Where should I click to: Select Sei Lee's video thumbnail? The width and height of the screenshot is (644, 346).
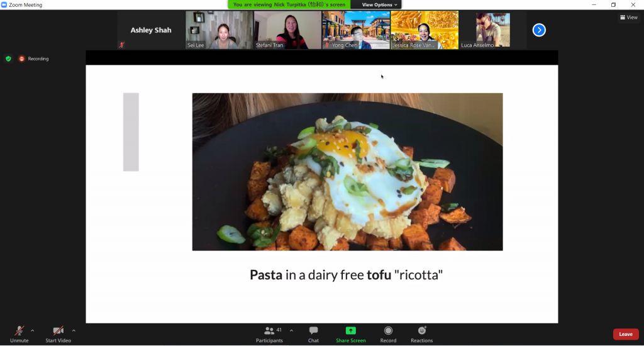pyautogui.click(x=219, y=30)
